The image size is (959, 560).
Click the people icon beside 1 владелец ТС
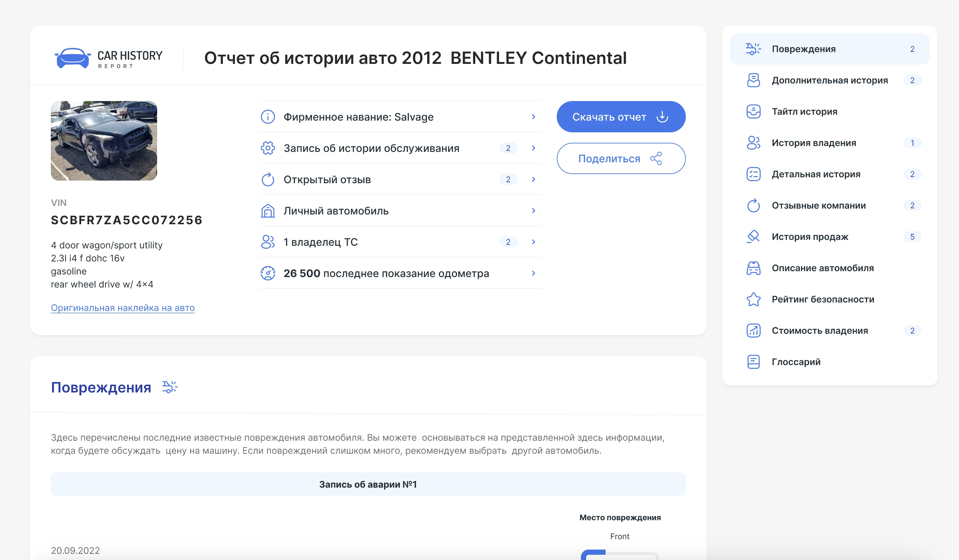[268, 242]
